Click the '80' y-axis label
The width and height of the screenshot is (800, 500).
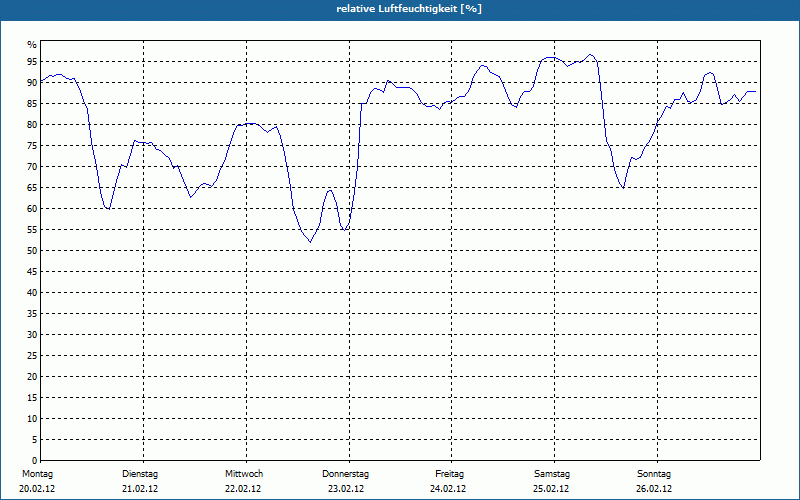click(32, 124)
